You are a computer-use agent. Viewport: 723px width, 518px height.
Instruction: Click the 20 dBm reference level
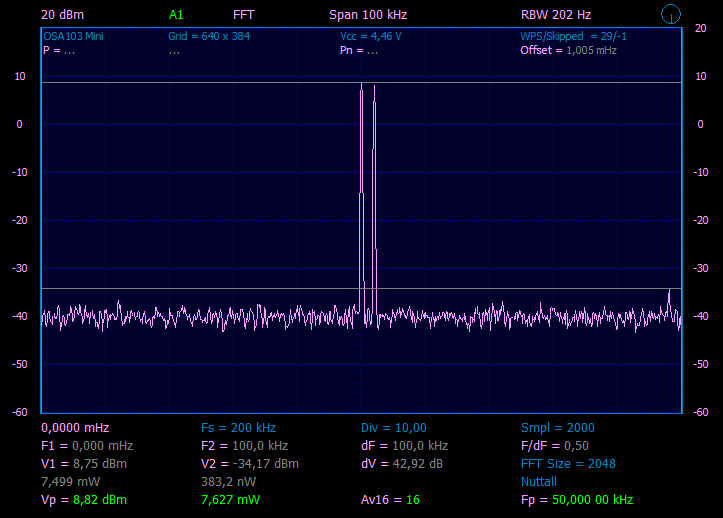pyautogui.click(x=61, y=15)
